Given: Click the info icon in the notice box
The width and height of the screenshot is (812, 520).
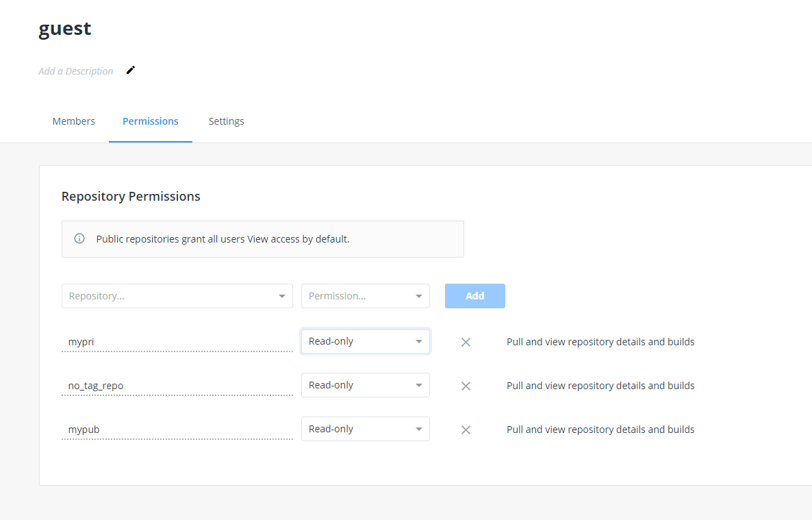Looking at the screenshot, I should [x=79, y=239].
